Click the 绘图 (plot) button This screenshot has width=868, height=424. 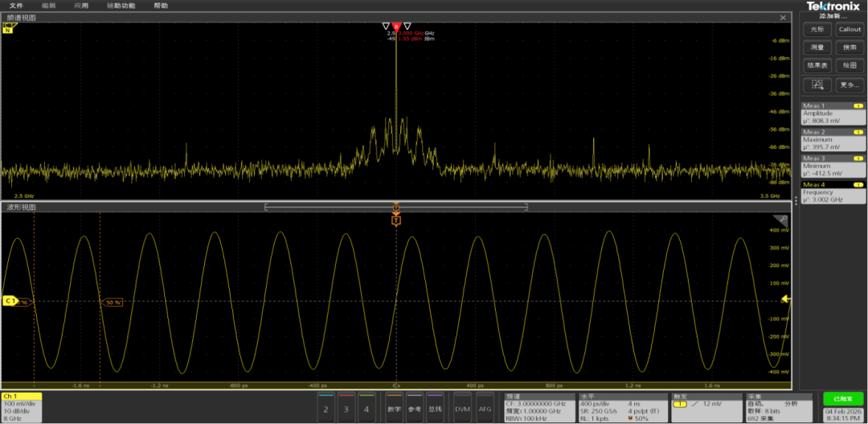[x=850, y=65]
